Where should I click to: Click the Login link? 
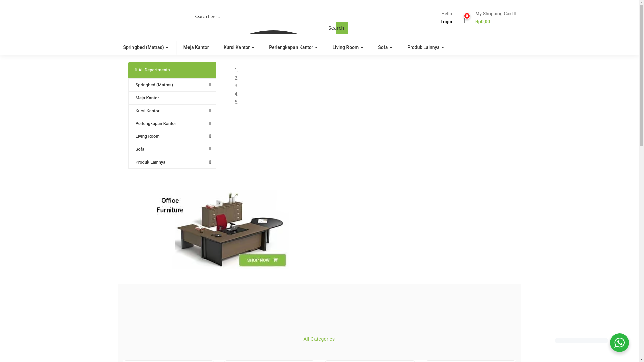(x=446, y=22)
